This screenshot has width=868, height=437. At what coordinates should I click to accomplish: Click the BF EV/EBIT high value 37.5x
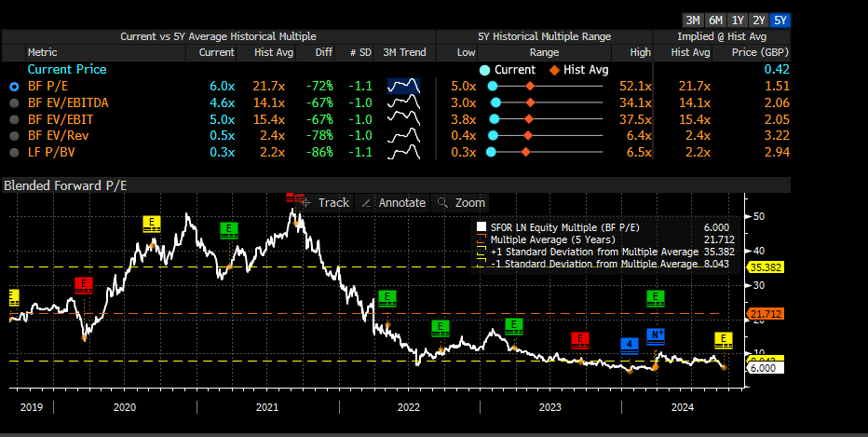pyautogui.click(x=635, y=119)
